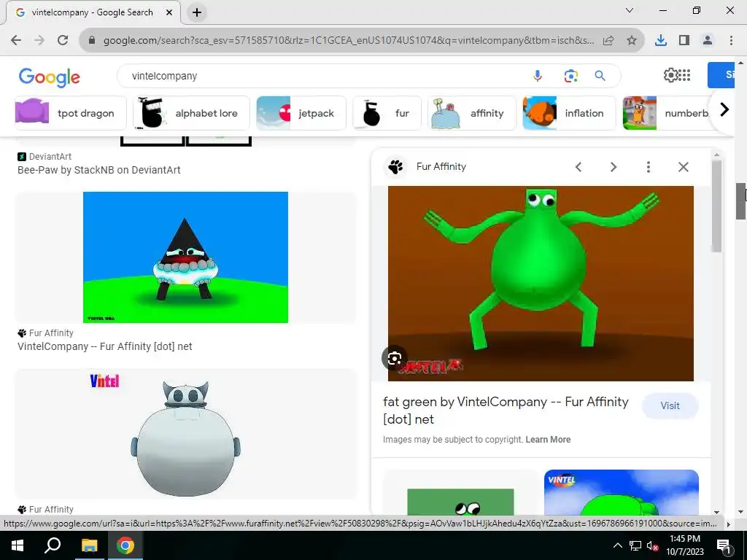Image resolution: width=747 pixels, height=560 pixels.
Task: Close the vintelcompany Google Search tab
Action: pyautogui.click(x=169, y=13)
